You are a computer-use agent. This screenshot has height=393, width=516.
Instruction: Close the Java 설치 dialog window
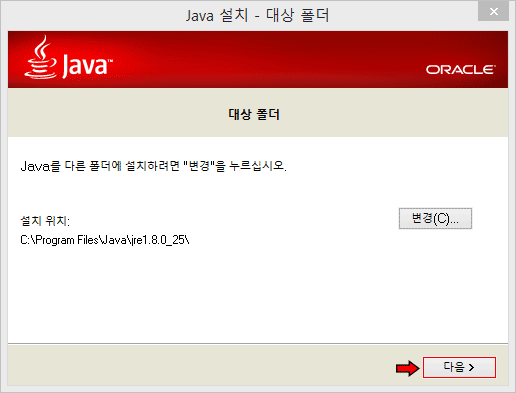tap(493, 12)
